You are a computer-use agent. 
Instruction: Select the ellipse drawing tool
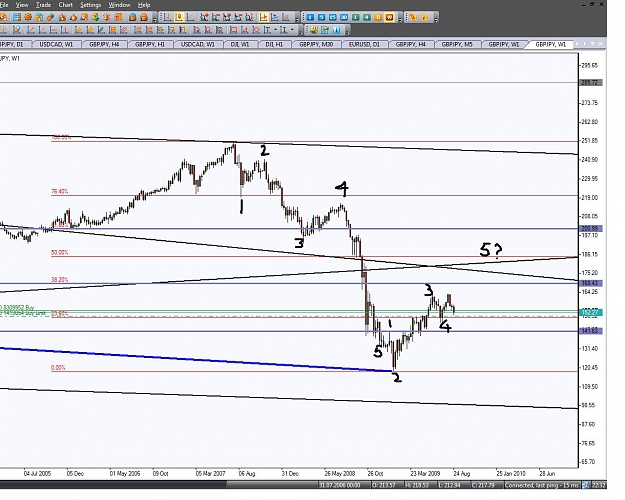point(256,30)
